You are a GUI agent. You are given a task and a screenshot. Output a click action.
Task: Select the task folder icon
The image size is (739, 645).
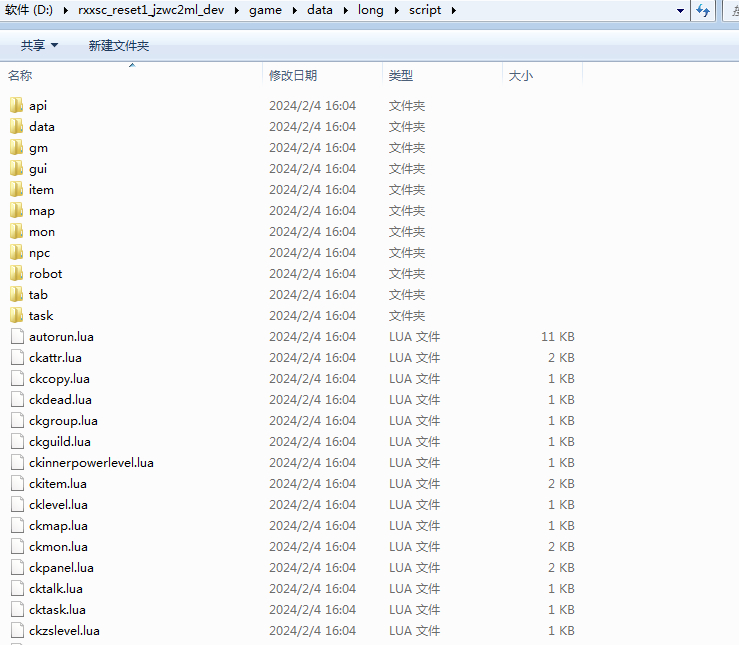pos(16,315)
